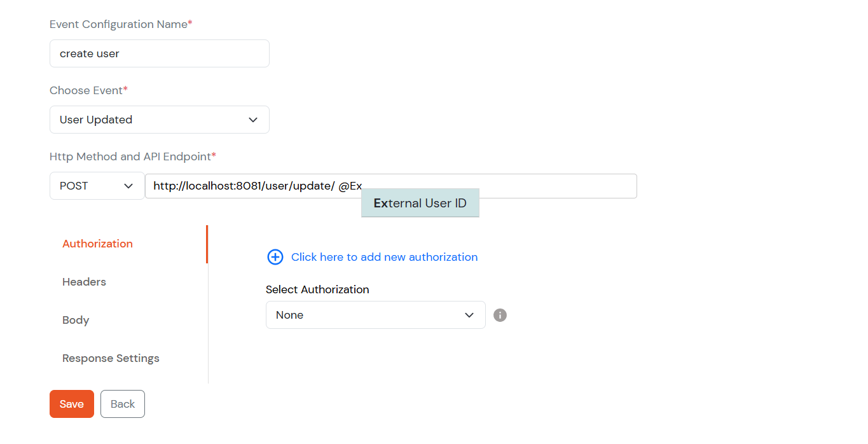Click the API endpoint URL field
Viewport: 868px width, 444px height.
[x=390, y=185]
